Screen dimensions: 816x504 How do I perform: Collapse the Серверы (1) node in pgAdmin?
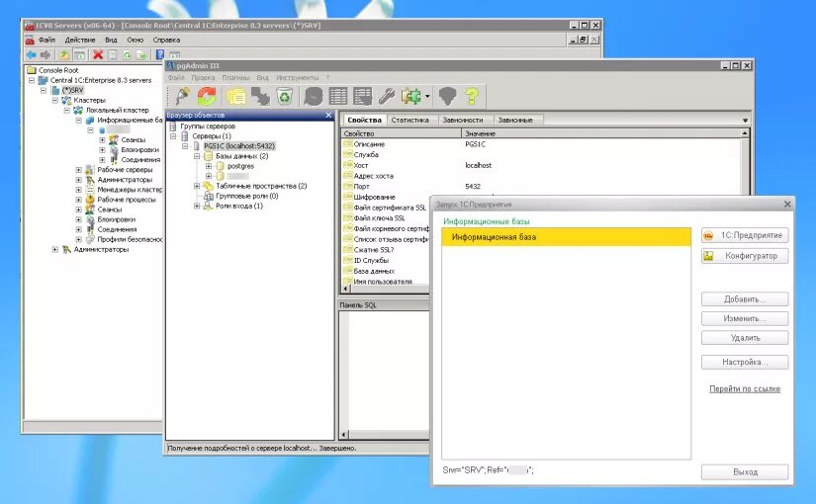pos(173,135)
